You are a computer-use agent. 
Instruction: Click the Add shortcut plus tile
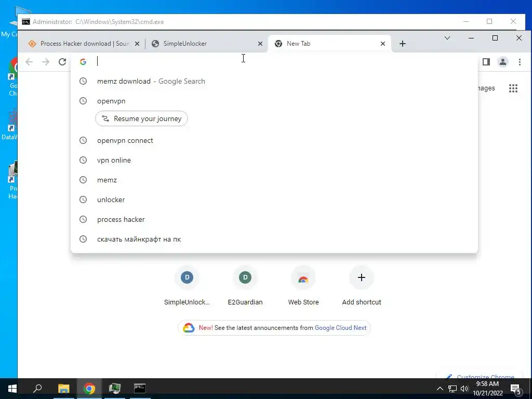pyautogui.click(x=362, y=286)
